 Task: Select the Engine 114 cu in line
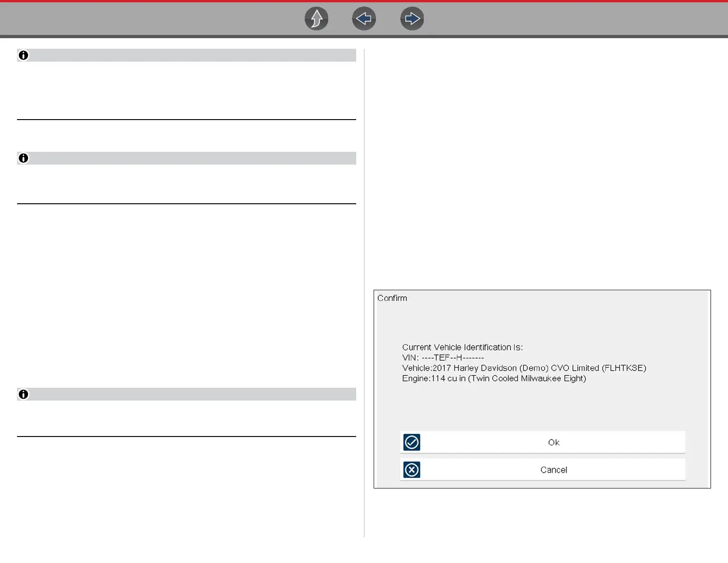pos(494,379)
